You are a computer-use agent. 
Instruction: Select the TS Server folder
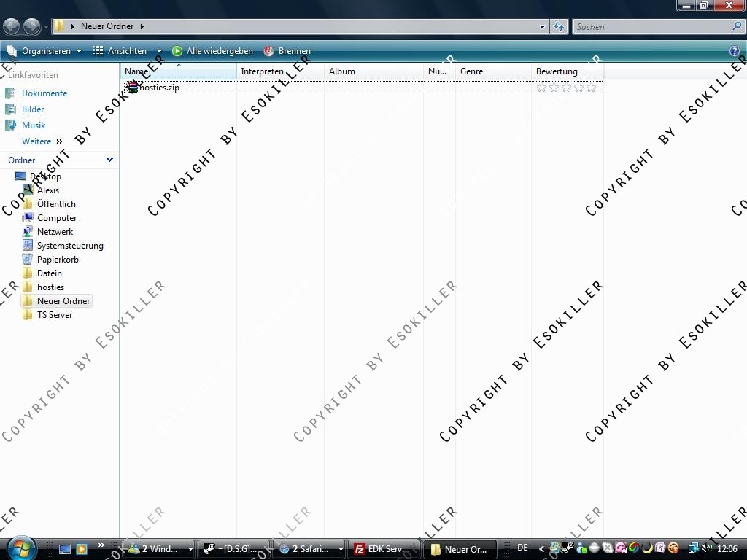(x=55, y=315)
